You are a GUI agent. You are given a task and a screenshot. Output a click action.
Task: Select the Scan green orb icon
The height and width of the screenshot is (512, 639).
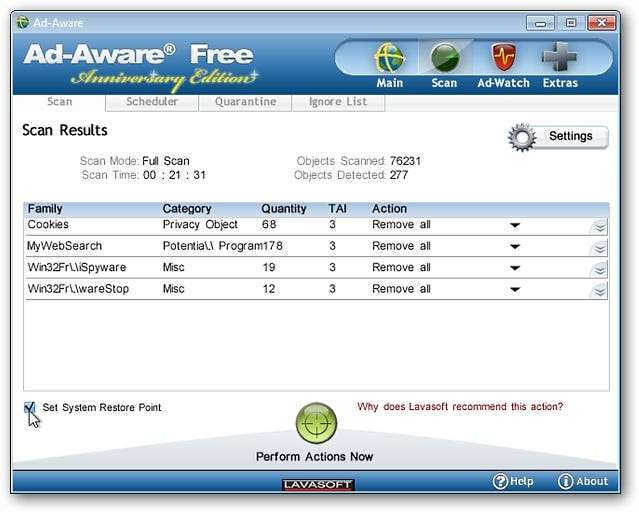click(445, 58)
